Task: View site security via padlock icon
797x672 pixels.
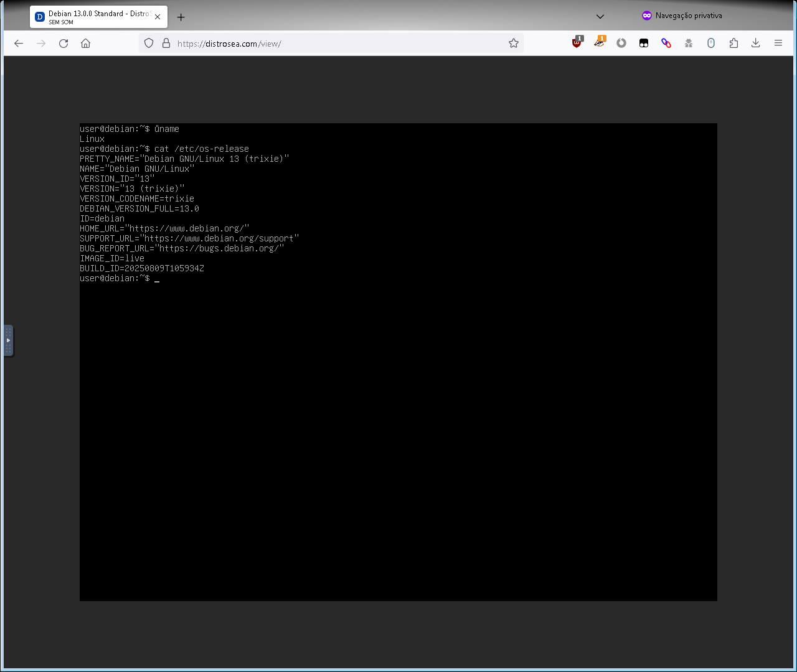Action: coord(166,44)
